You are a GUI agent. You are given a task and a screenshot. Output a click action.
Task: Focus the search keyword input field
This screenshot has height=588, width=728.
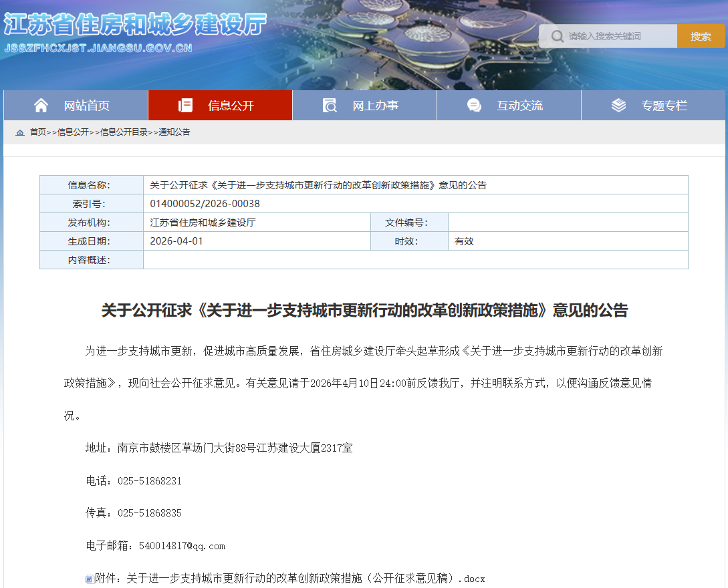[x=618, y=36]
